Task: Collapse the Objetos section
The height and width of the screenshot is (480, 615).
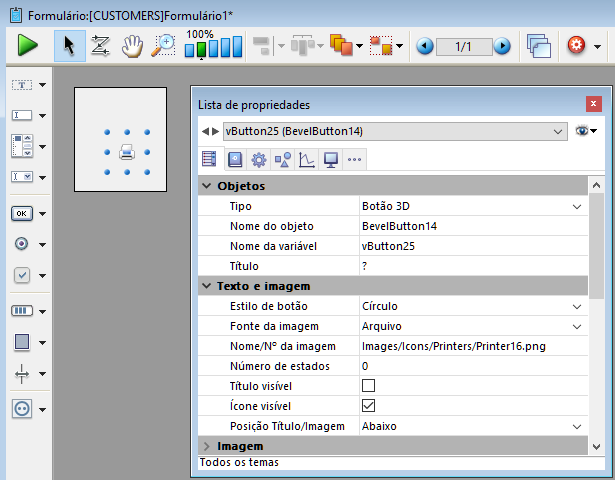Action: click(207, 186)
